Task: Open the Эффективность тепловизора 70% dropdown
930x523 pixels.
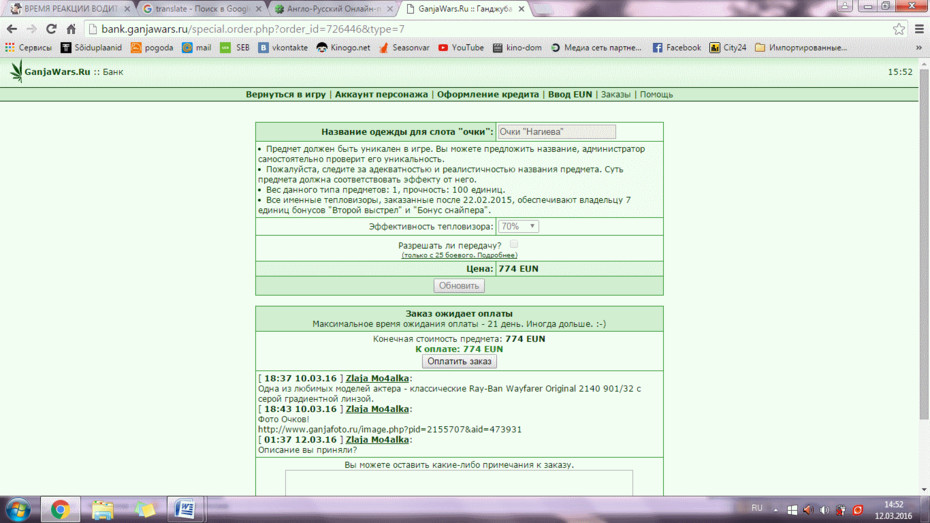Action: (x=518, y=227)
